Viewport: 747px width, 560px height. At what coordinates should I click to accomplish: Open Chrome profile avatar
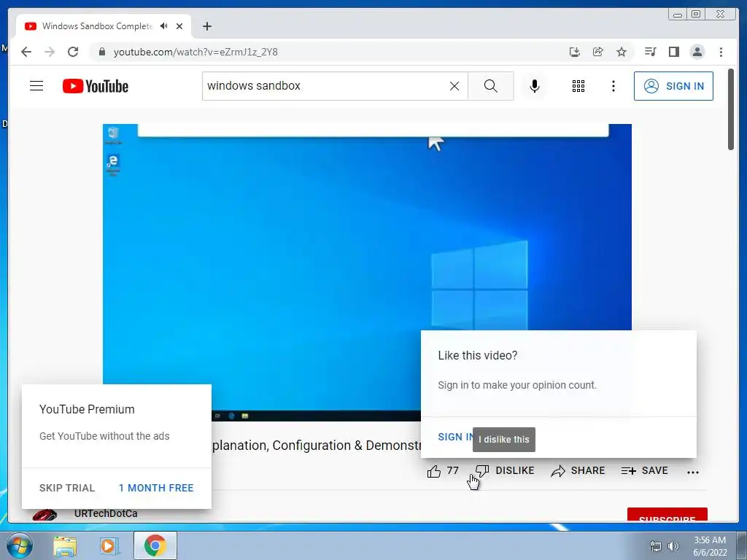(x=697, y=52)
